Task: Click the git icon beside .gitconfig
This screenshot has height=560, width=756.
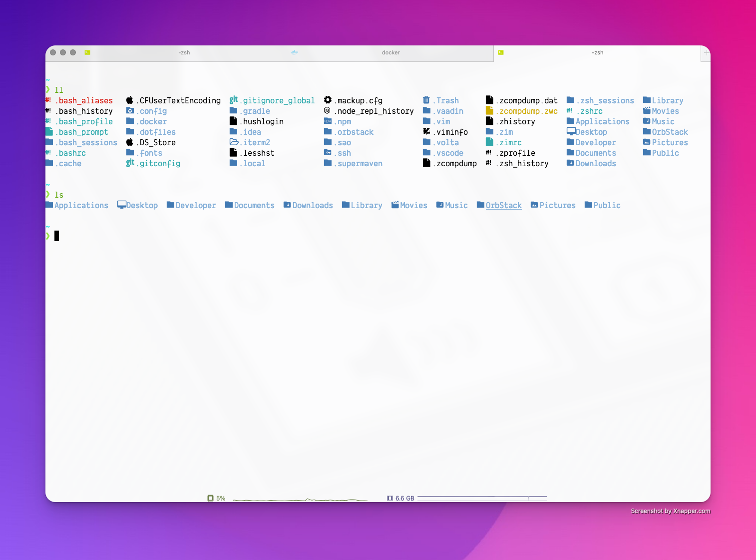Action: [x=130, y=163]
